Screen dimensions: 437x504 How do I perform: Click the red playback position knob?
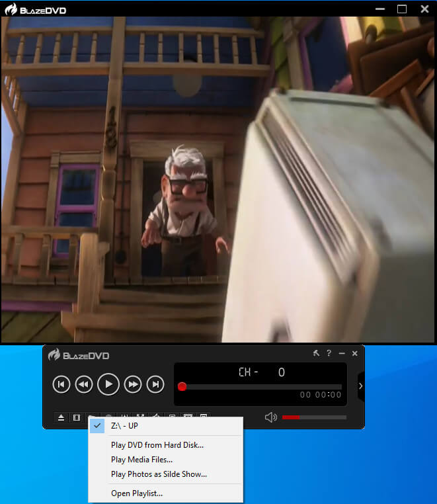(x=182, y=387)
